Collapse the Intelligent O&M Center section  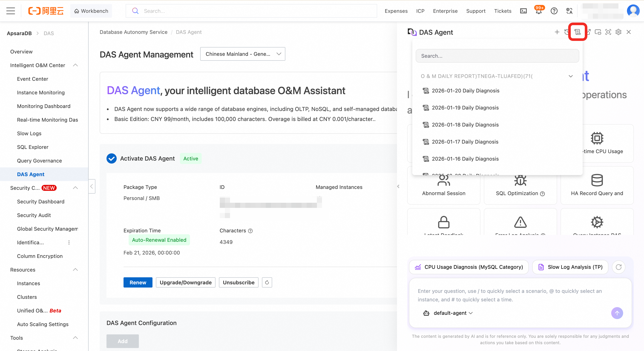click(75, 65)
